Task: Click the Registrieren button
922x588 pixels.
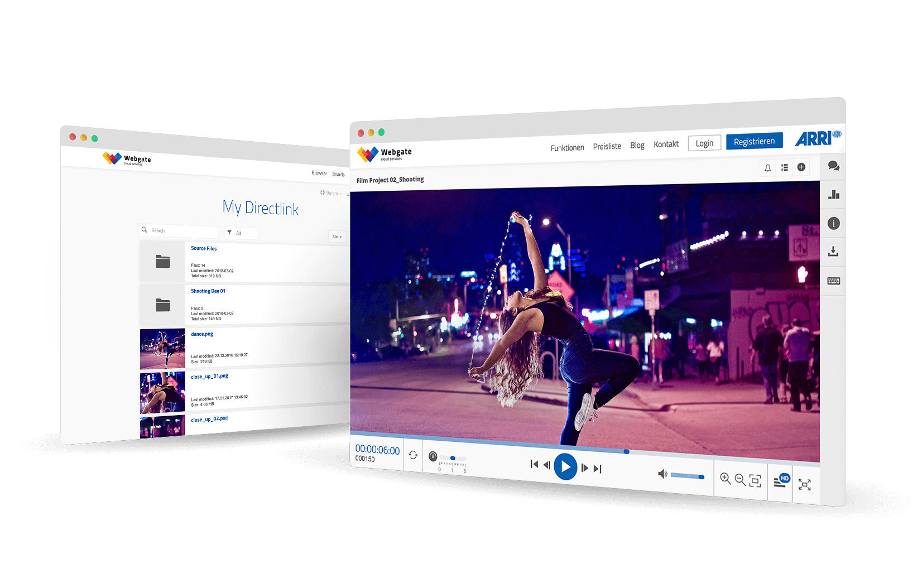Action: pyautogui.click(x=754, y=141)
